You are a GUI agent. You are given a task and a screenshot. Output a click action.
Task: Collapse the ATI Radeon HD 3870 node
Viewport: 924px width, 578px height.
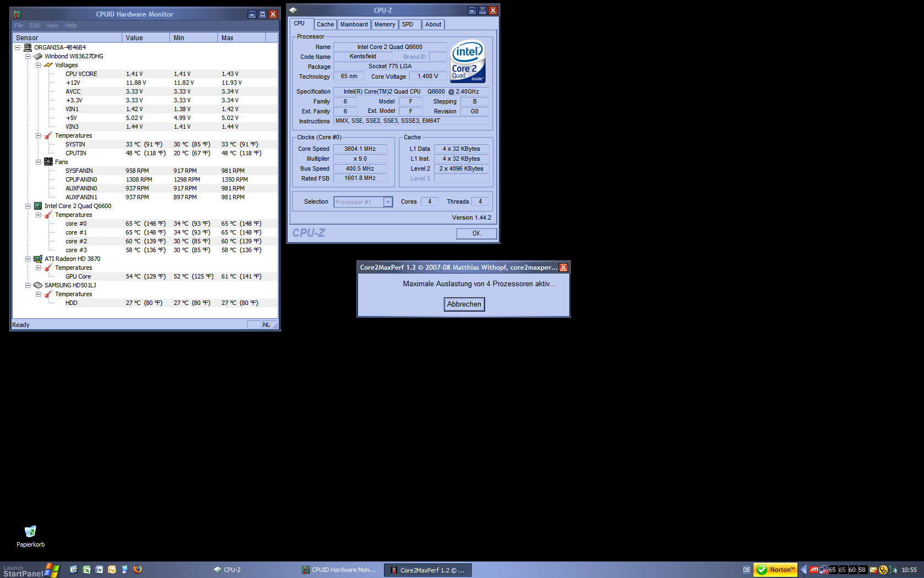point(28,259)
